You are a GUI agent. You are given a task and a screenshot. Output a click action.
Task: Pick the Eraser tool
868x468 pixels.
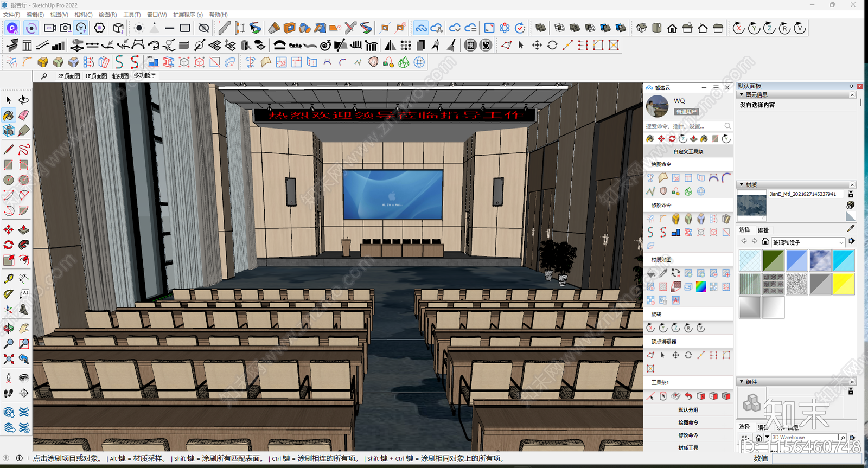24,115
